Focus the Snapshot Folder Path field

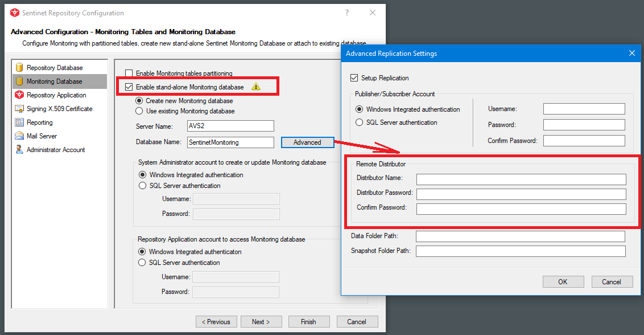[521, 251]
